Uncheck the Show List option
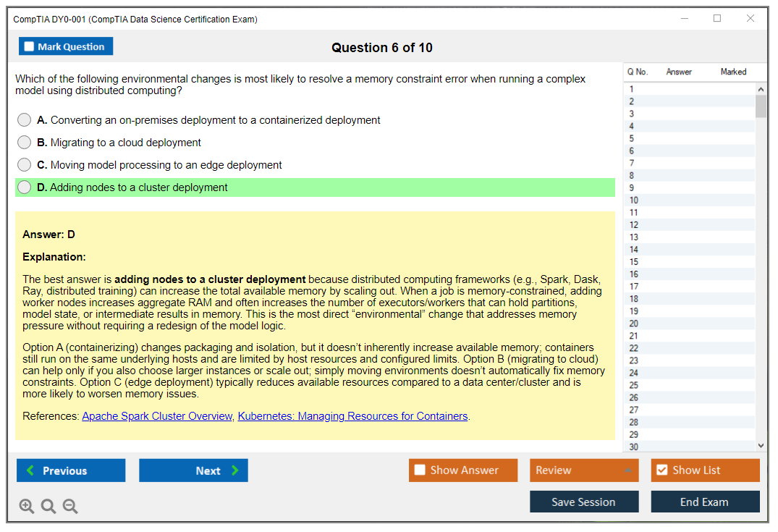778x532 pixels. [x=661, y=470]
